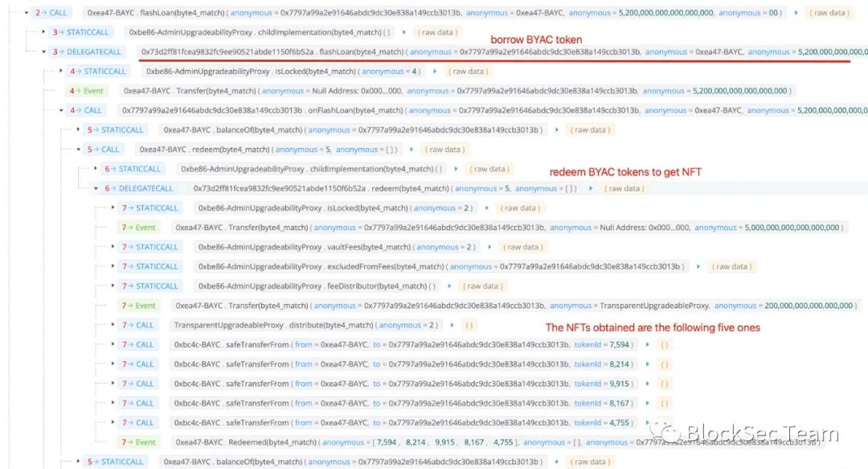Expand the 4→STATICCALL isLocked row

point(61,72)
